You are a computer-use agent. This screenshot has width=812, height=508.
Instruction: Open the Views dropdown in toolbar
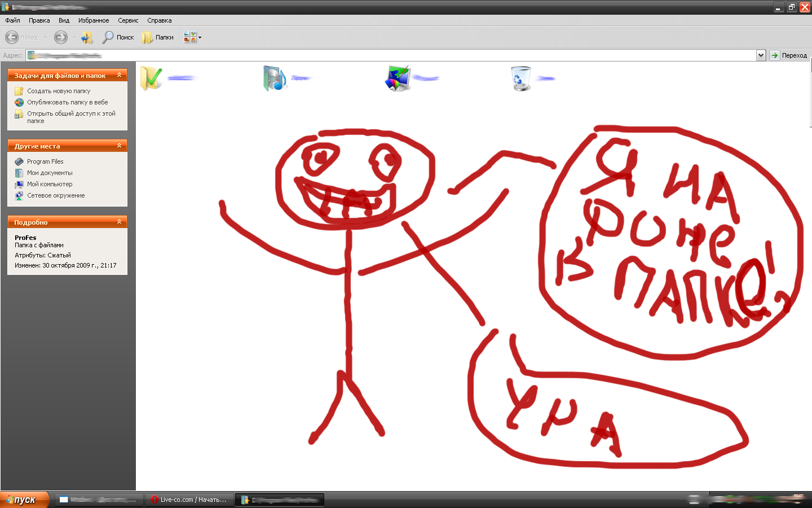point(192,37)
